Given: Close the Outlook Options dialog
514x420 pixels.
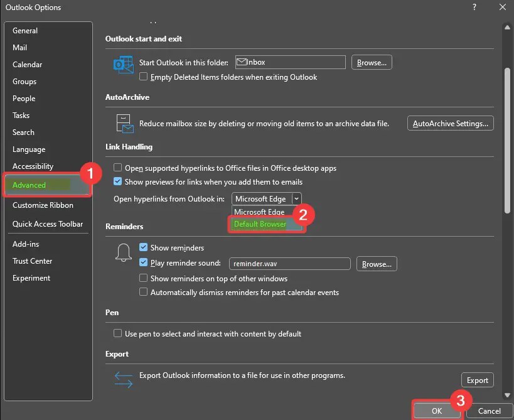Looking at the screenshot, I should coord(503,7).
